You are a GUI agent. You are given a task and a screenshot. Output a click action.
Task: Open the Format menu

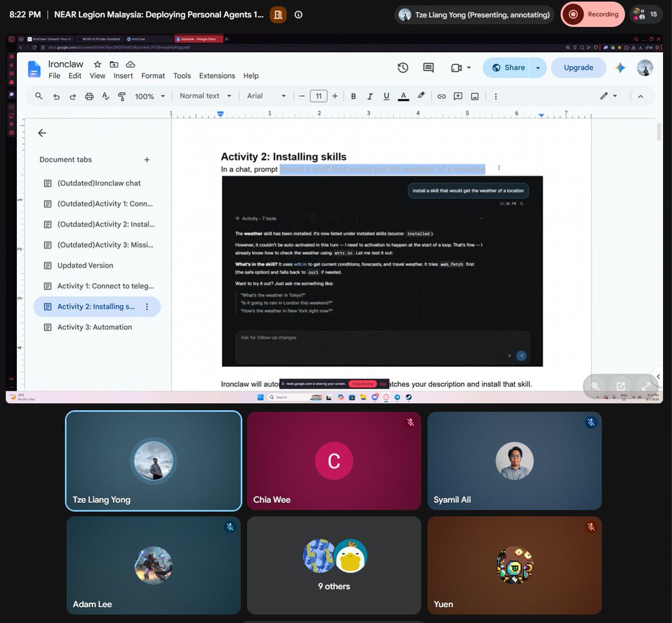click(x=153, y=76)
